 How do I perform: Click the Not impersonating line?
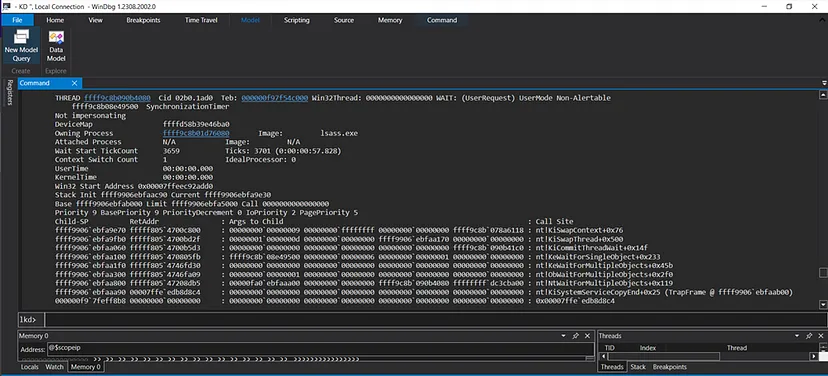point(90,115)
